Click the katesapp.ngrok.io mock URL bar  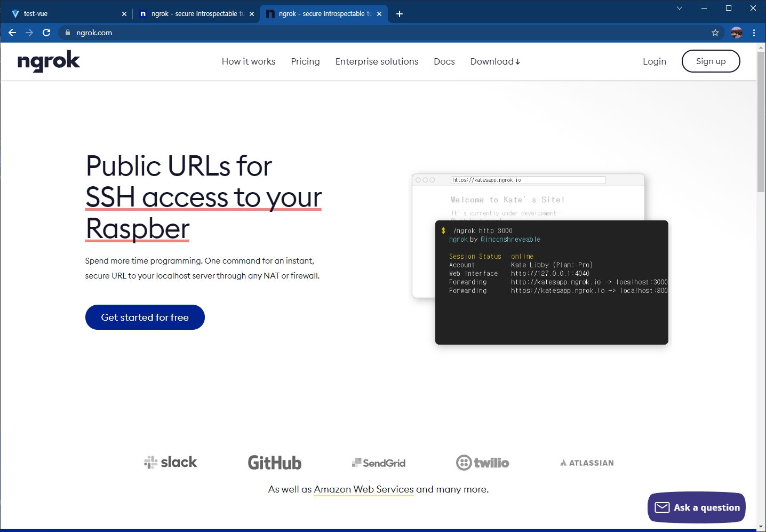tap(528, 180)
